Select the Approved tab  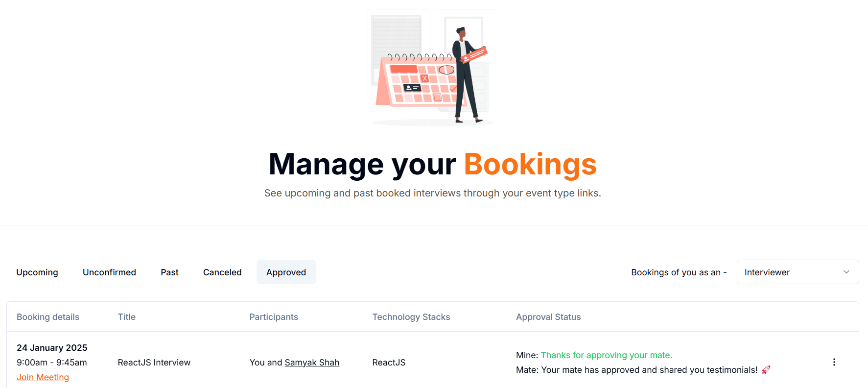coord(286,272)
